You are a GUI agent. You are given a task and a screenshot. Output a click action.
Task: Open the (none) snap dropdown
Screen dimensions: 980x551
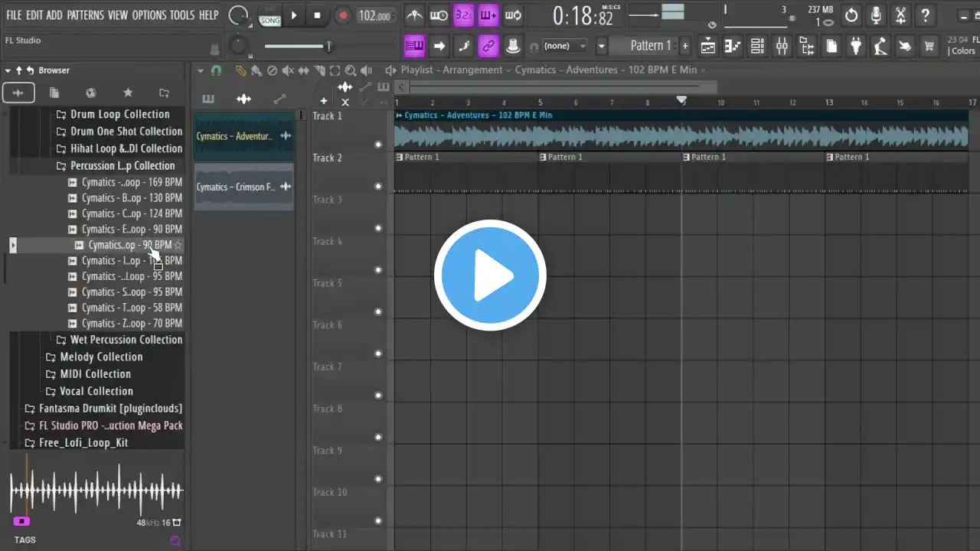(565, 46)
